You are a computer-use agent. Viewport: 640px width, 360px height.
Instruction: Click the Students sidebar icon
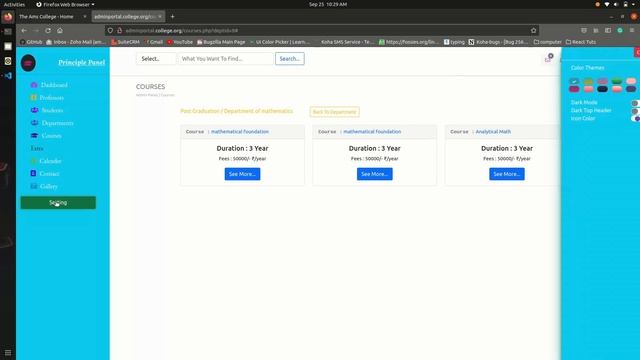tap(34, 110)
